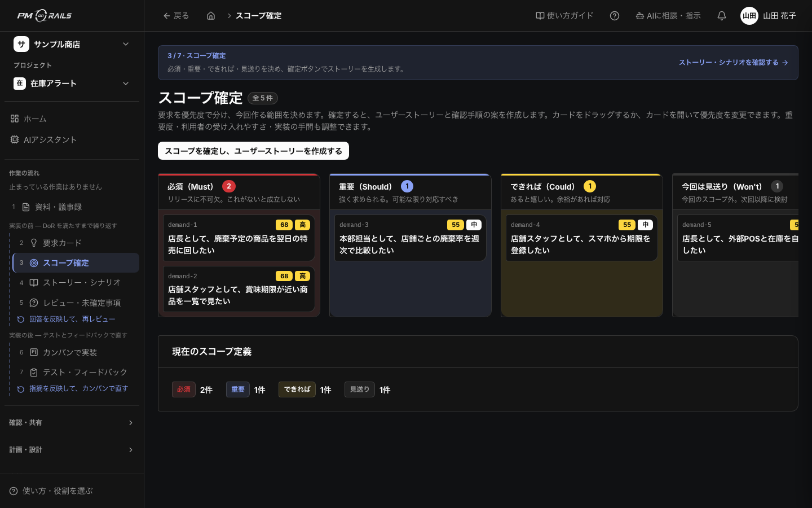The width and height of the screenshot is (812, 508).
Task: Click the スコープ確定 target icon
Action: (34, 263)
